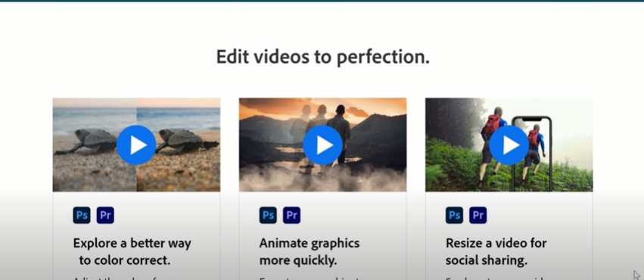Viewport: 644px width, 280px height.
Task: Open the trail runner phone thumbnail
Action: pyautogui.click(x=509, y=145)
